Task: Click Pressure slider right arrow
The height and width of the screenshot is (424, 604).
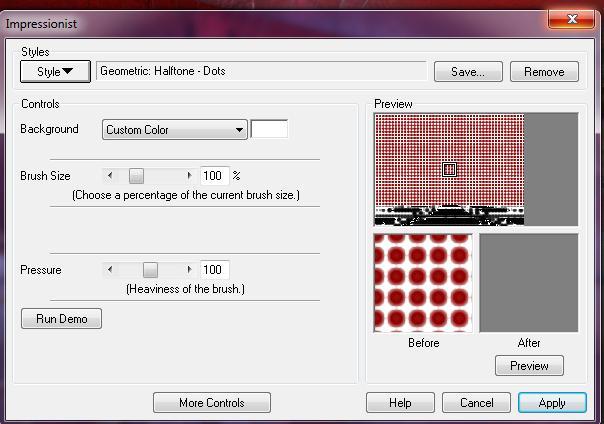Action: [x=189, y=270]
